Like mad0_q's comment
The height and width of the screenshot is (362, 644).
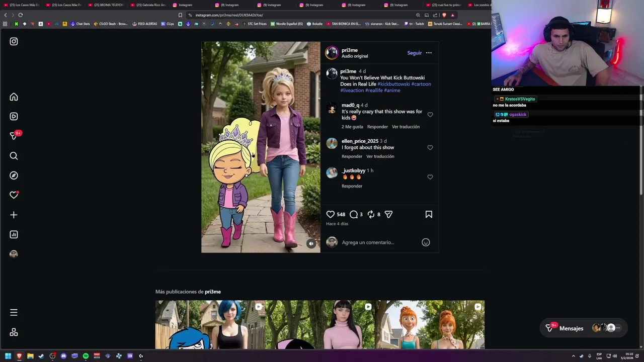pos(430,115)
